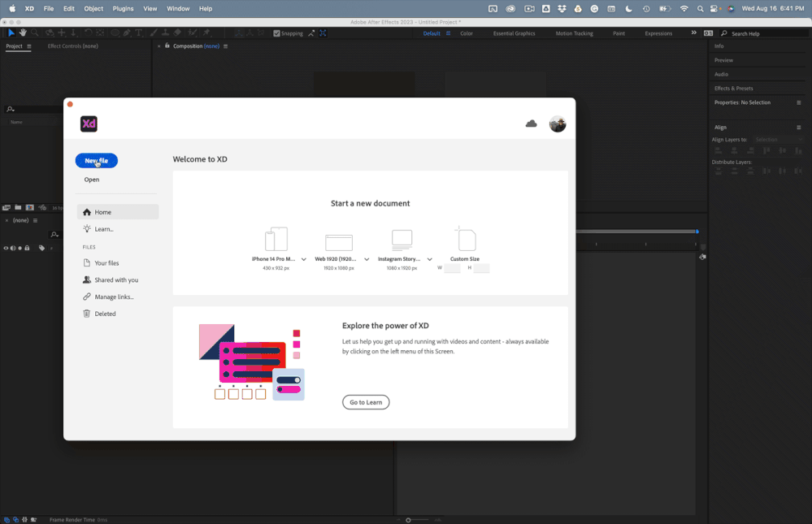Image resolution: width=812 pixels, height=524 pixels.
Task: Expand iPhone 14 Pro preset size dropdown
Action: pyautogui.click(x=304, y=259)
